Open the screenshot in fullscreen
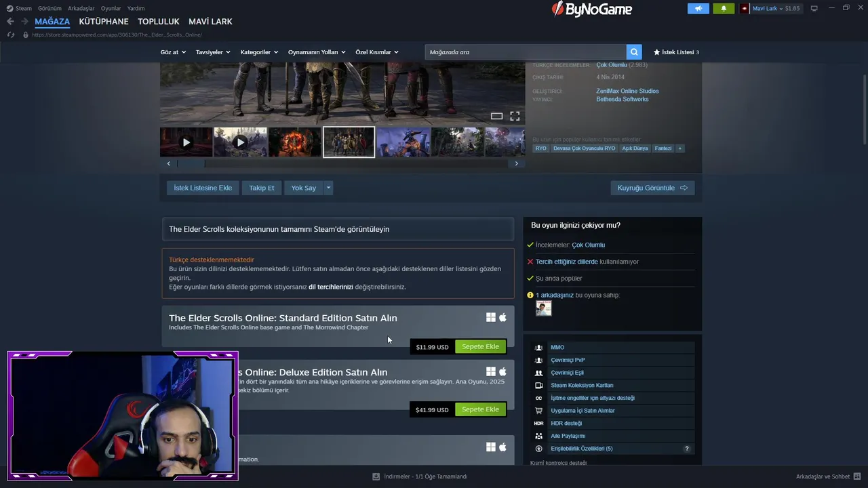The width and height of the screenshot is (868, 488). (x=515, y=116)
